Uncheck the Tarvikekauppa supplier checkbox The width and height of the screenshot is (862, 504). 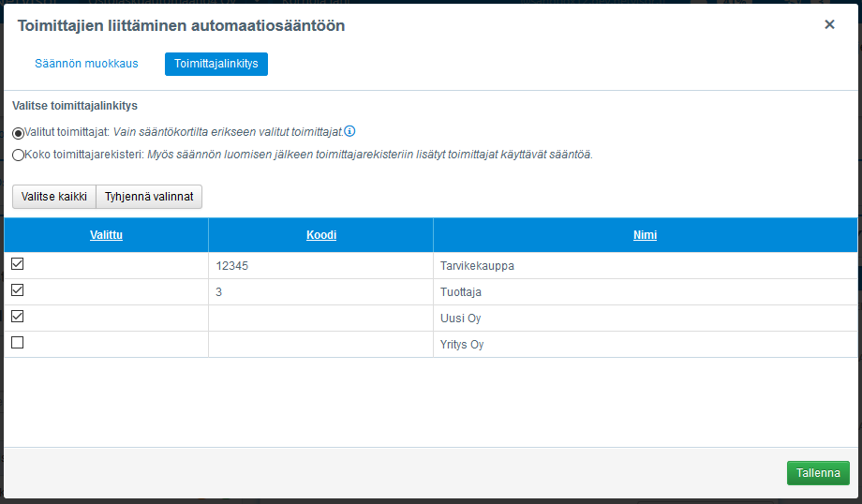(17, 265)
